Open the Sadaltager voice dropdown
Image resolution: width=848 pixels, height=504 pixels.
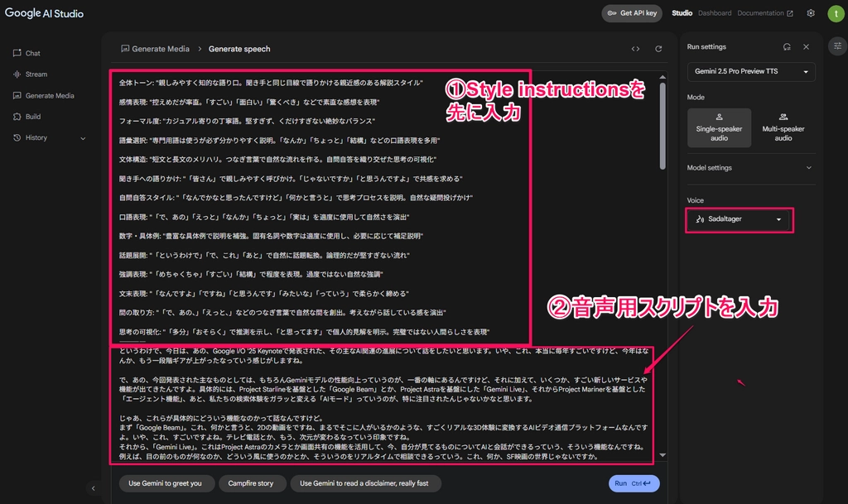click(739, 219)
